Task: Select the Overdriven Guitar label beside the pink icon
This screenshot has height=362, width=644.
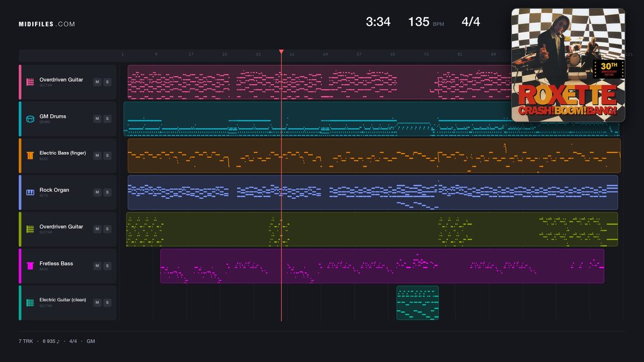Action: coord(61,80)
